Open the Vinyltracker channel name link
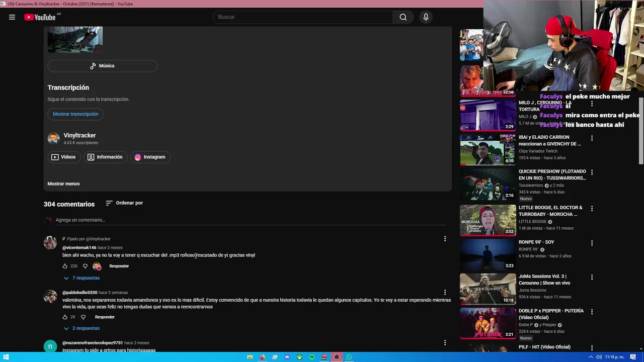Image resolution: width=644 pixels, height=362 pixels. pos(79,135)
